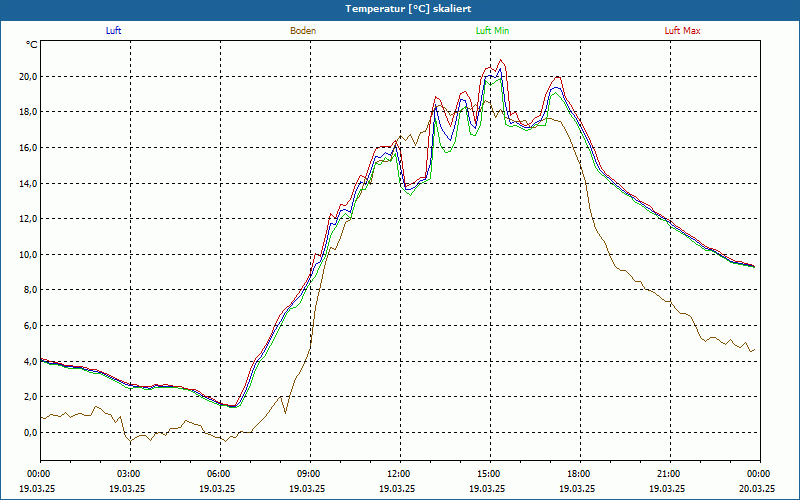Select the brown 'Boden' legend label
The height and width of the screenshot is (500, 800).
click(x=303, y=31)
